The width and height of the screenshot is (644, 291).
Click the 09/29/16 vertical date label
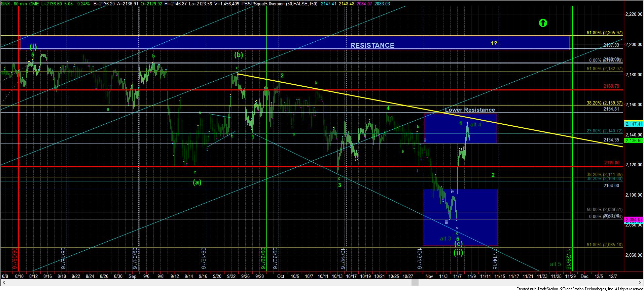(x=262, y=259)
